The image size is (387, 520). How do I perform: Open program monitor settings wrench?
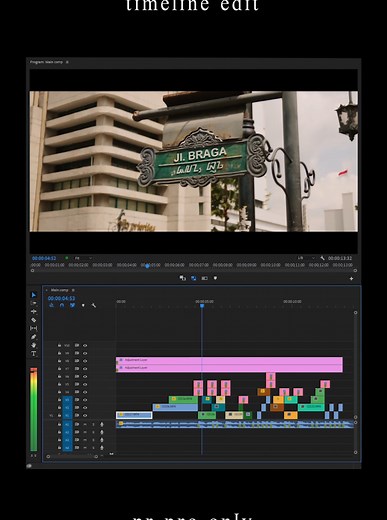(x=322, y=258)
